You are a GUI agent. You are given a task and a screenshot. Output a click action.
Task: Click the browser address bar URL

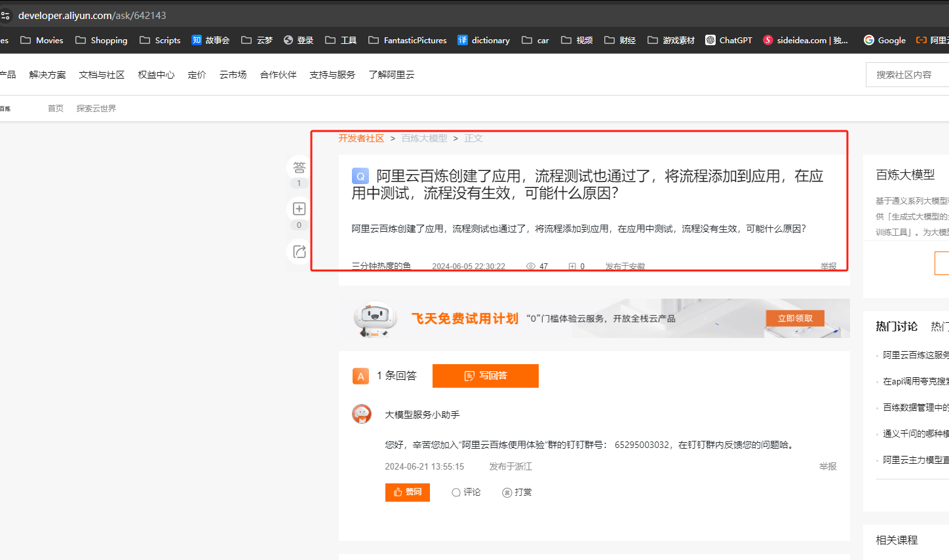click(92, 15)
